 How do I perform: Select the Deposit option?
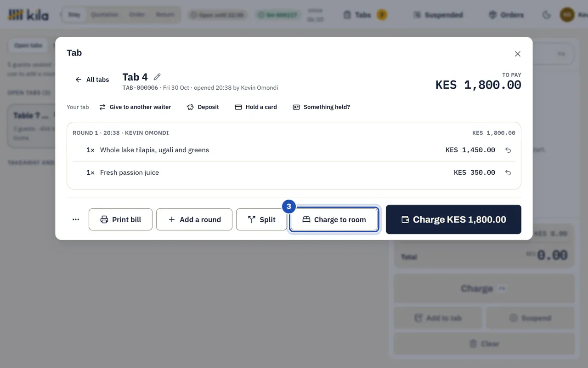pos(203,107)
